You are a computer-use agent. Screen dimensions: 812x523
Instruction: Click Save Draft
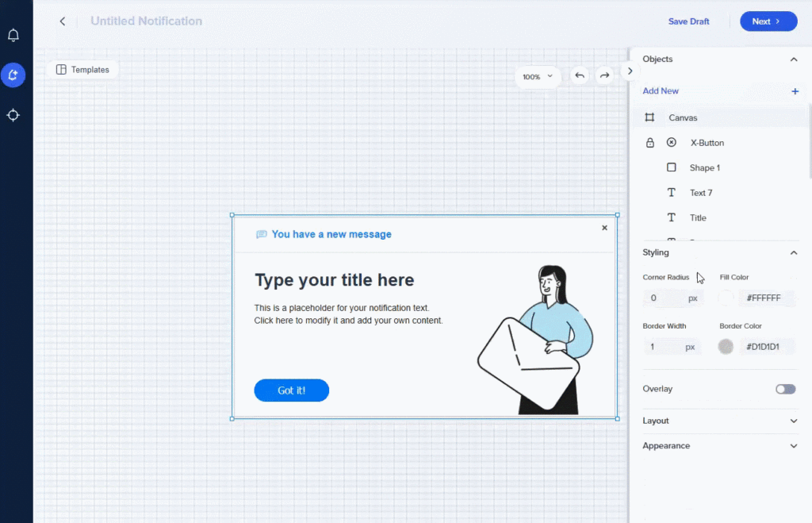[688, 21]
